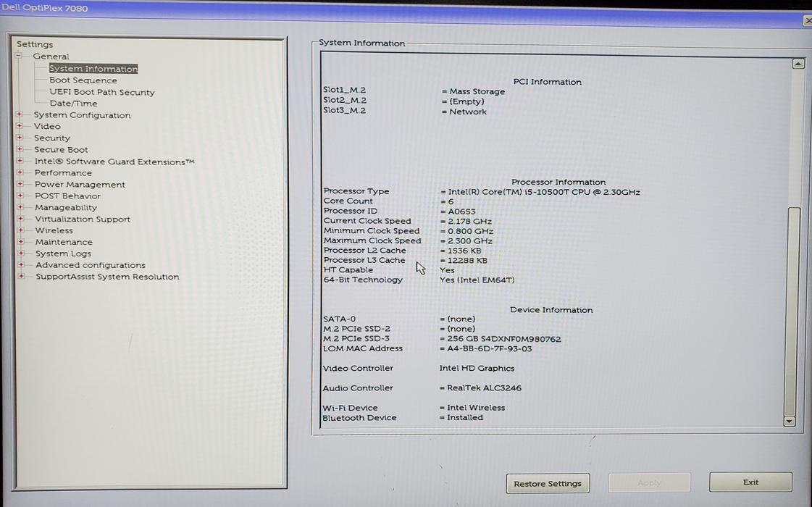Expand the Video settings node
This screenshot has height=507, width=812.
click(20, 126)
